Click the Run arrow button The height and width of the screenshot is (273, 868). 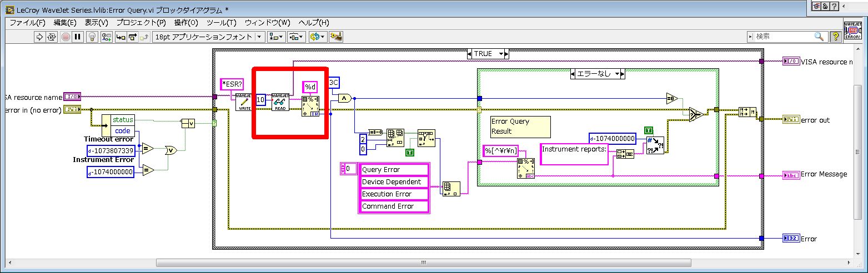click(x=39, y=37)
